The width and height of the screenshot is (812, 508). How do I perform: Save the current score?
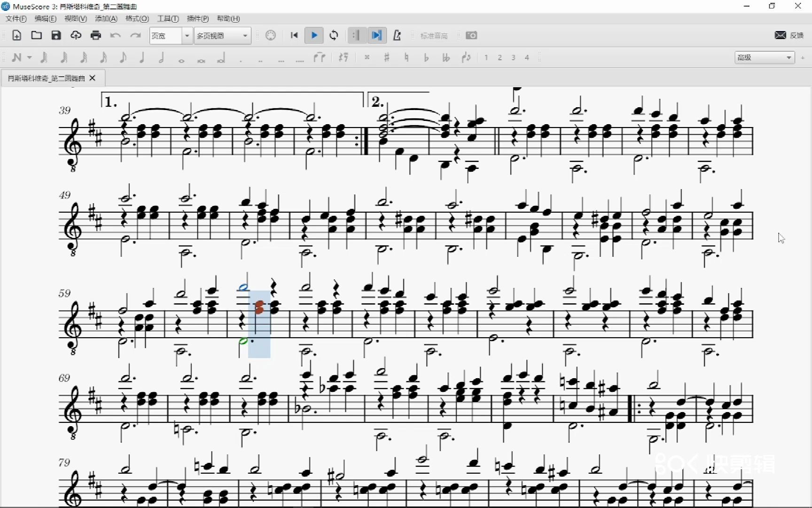click(x=56, y=35)
